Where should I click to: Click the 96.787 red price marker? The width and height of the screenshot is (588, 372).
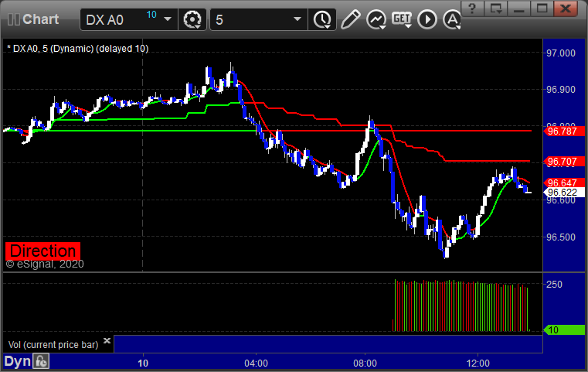(564, 131)
